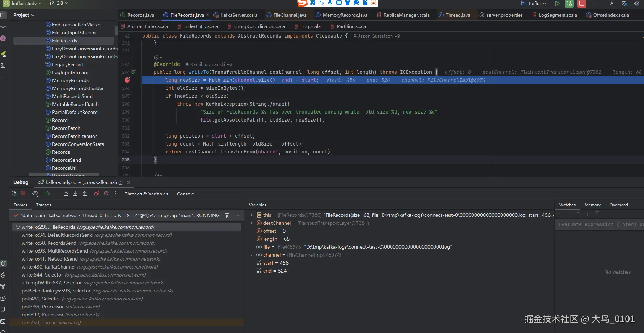Switch to the KafkaServer.scala tab
The height and width of the screenshot is (333, 644).
click(235, 15)
